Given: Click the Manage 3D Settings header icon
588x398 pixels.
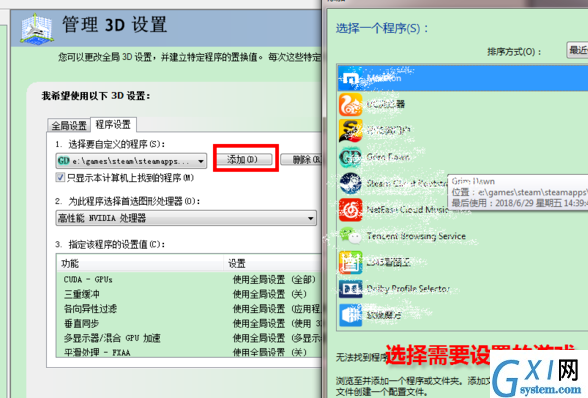Looking at the screenshot, I should 36,29.
